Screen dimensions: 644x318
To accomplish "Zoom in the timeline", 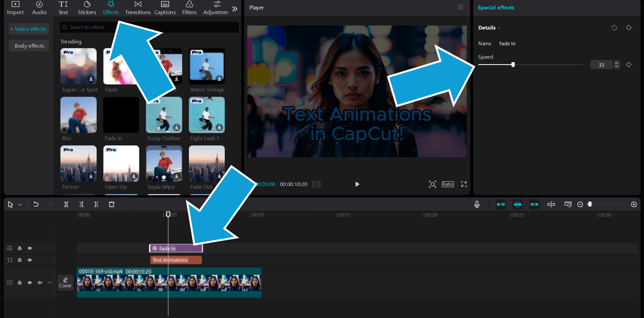I will point(634,204).
